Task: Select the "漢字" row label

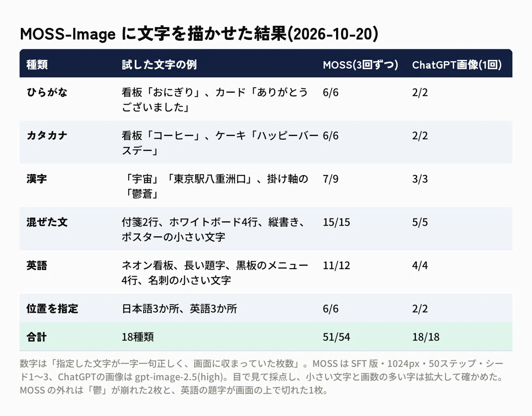Action: coord(37,179)
